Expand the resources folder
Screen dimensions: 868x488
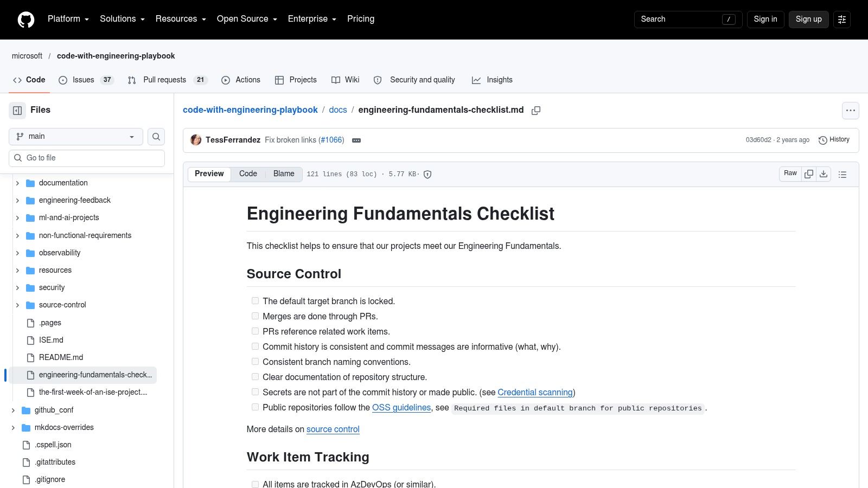(17, 271)
